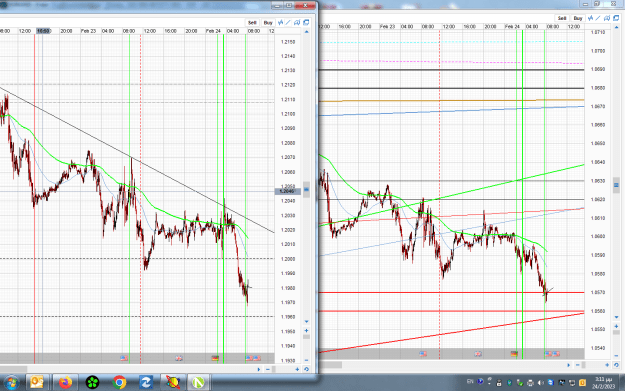
Task: Click the German flag event marker in right chart
Action: [514, 354]
